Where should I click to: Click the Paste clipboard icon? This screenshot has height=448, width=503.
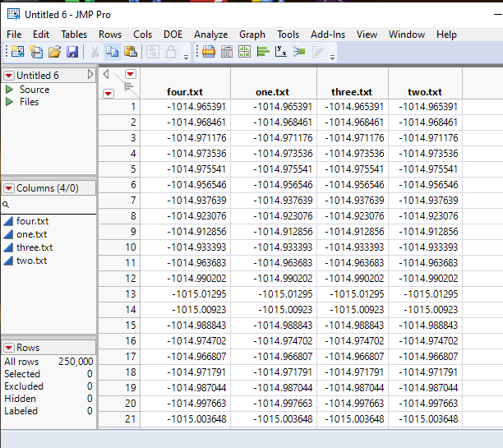pyautogui.click(x=131, y=52)
